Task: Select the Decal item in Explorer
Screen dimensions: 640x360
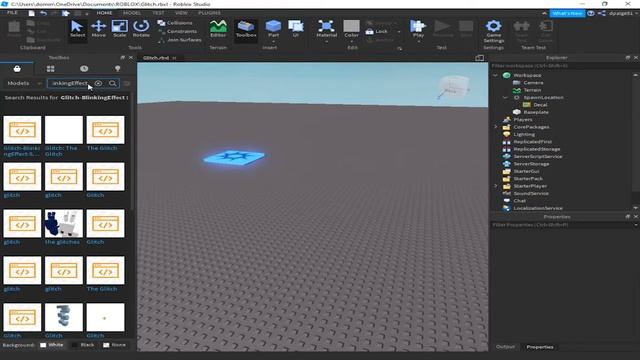Action: click(540, 105)
